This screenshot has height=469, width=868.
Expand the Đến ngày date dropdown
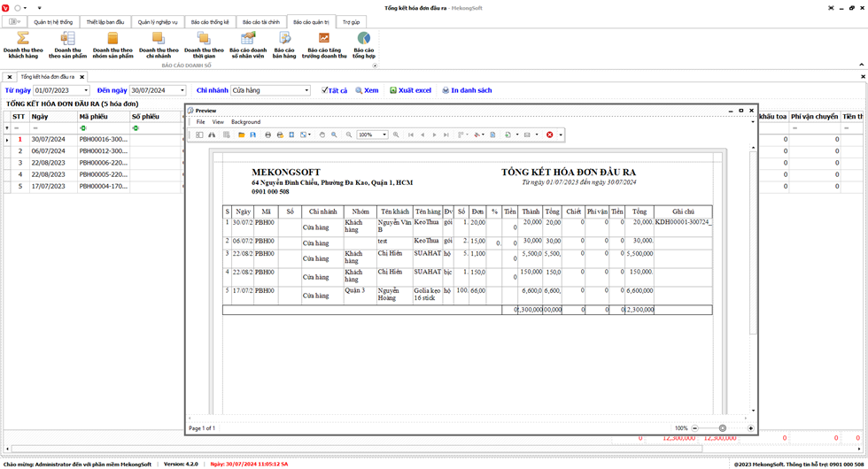coord(182,90)
